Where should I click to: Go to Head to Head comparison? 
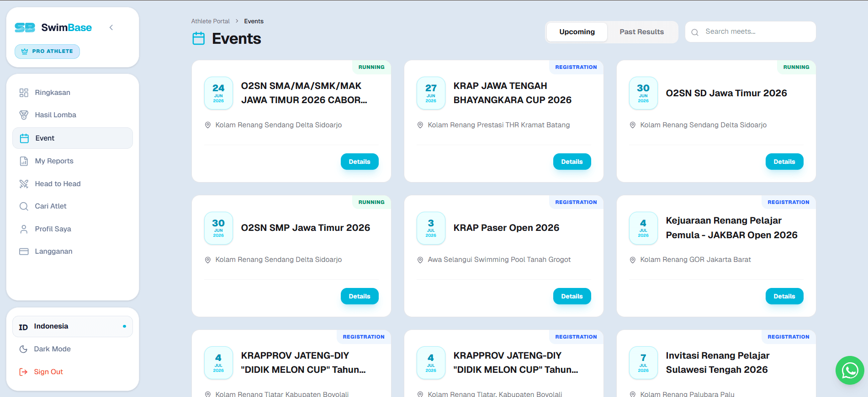73,183
